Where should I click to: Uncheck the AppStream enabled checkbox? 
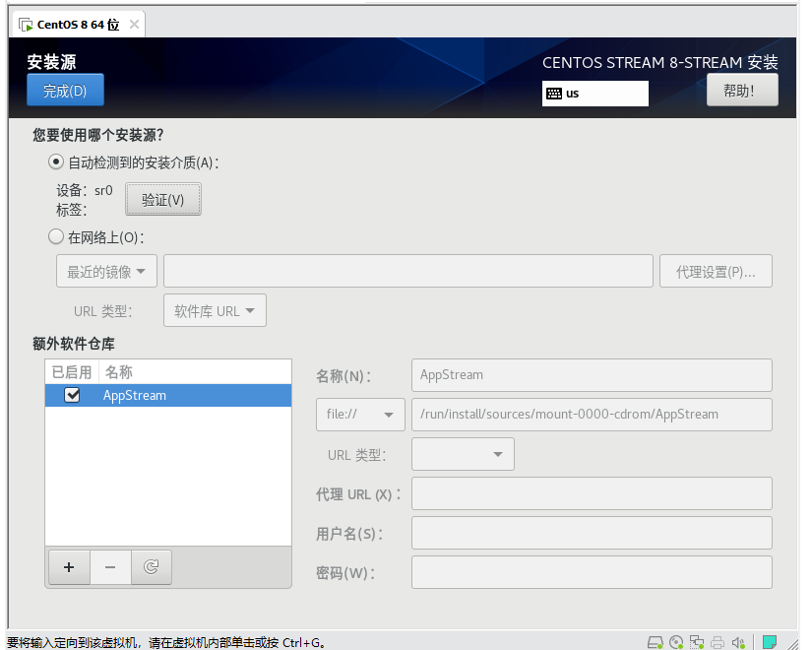coord(72,395)
